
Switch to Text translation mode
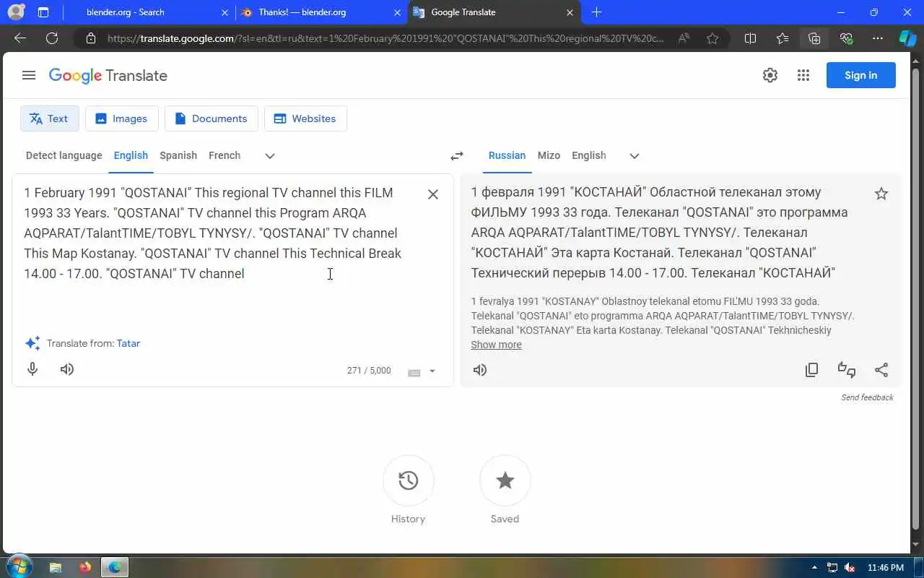pos(50,118)
